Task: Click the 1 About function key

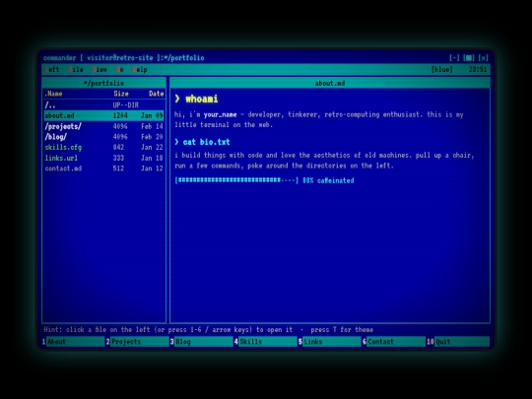Action: (73, 342)
